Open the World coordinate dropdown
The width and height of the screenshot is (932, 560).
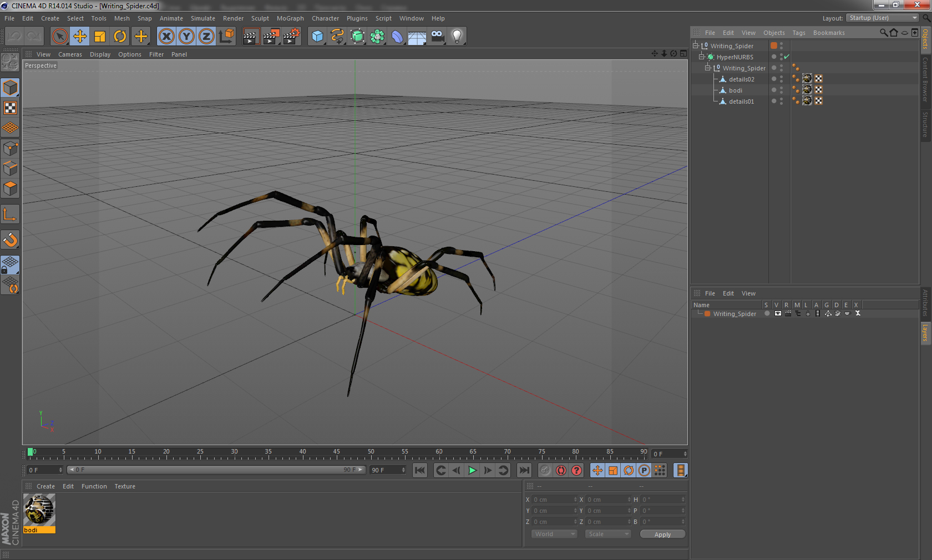coord(554,534)
